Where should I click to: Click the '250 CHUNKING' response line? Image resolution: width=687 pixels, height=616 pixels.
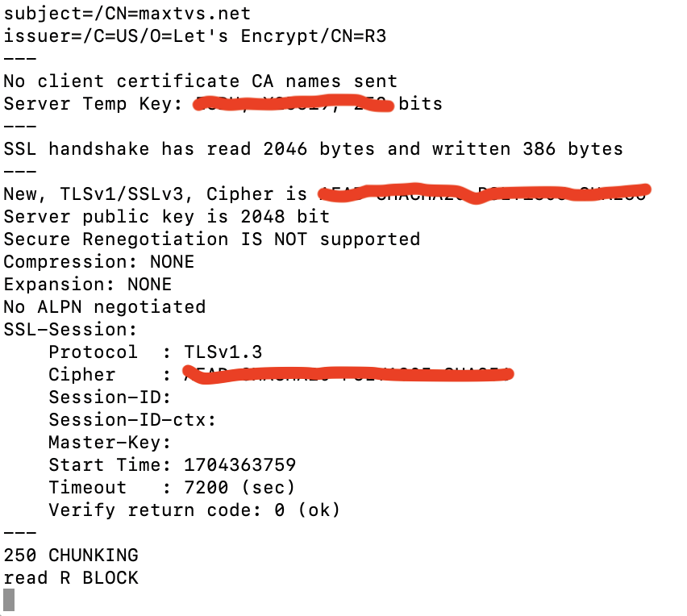[71, 555]
